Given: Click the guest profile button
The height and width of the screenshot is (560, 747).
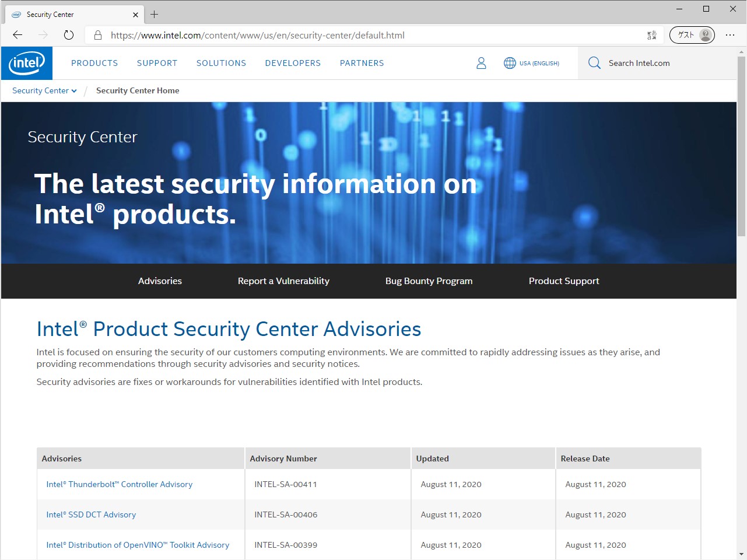Looking at the screenshot, I should point(692,35).
